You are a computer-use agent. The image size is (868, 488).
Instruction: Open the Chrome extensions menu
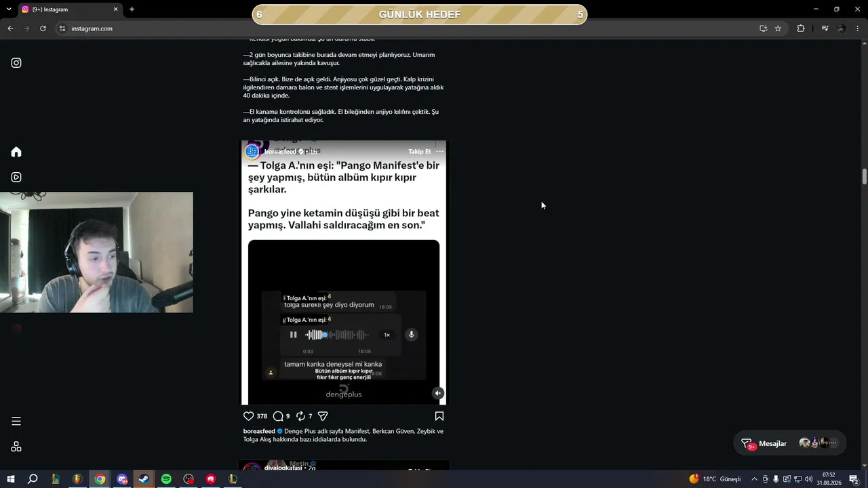(x=801, y=28)
